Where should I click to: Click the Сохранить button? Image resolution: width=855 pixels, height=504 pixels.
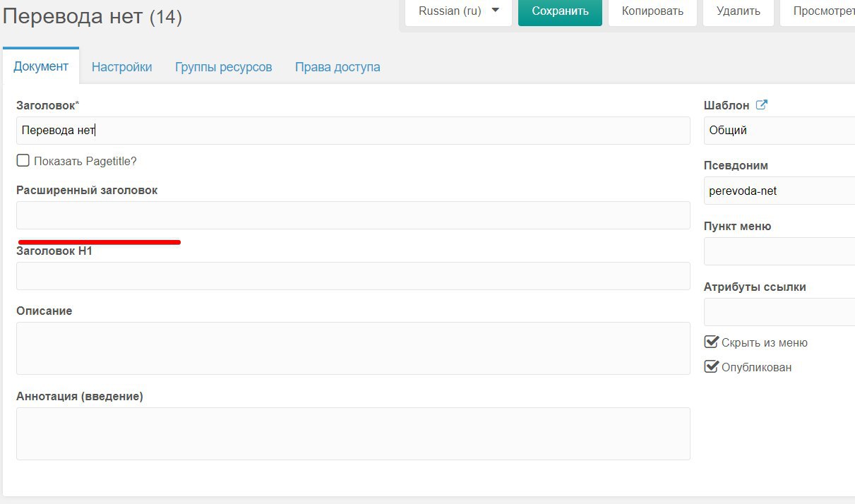(x=560, y=11)
